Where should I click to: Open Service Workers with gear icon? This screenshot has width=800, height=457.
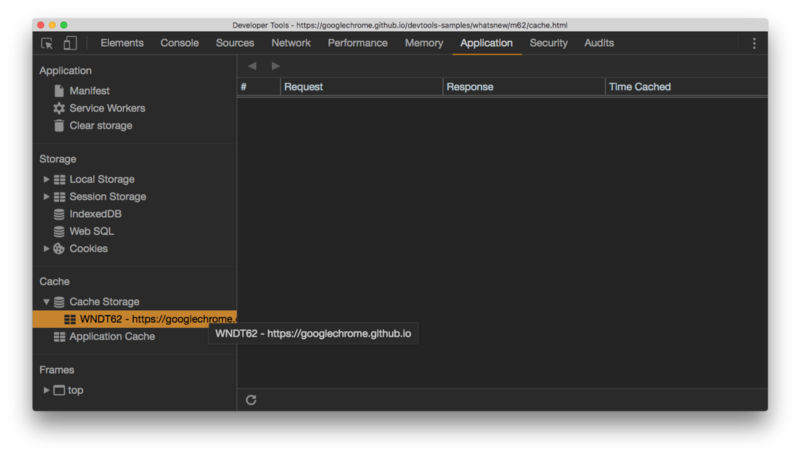pos(106,108)
